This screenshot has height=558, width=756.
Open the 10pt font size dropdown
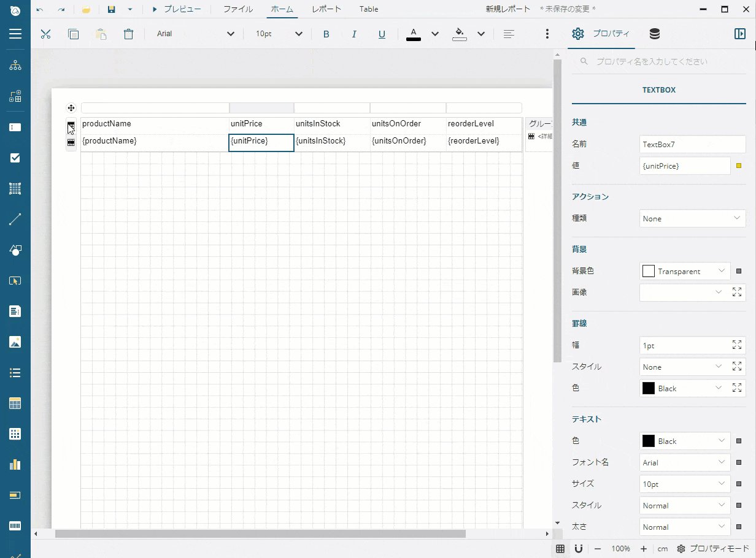click(x=279, y=34)
